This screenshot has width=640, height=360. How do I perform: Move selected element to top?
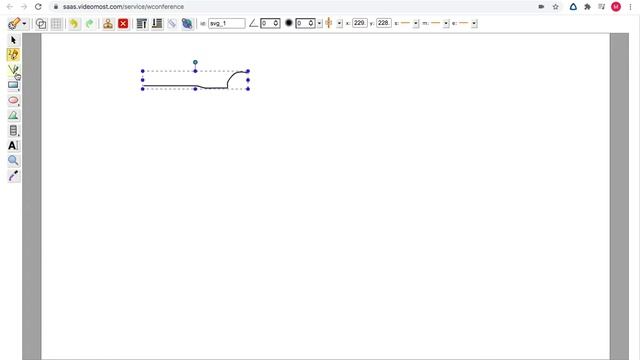pos(142,24)
